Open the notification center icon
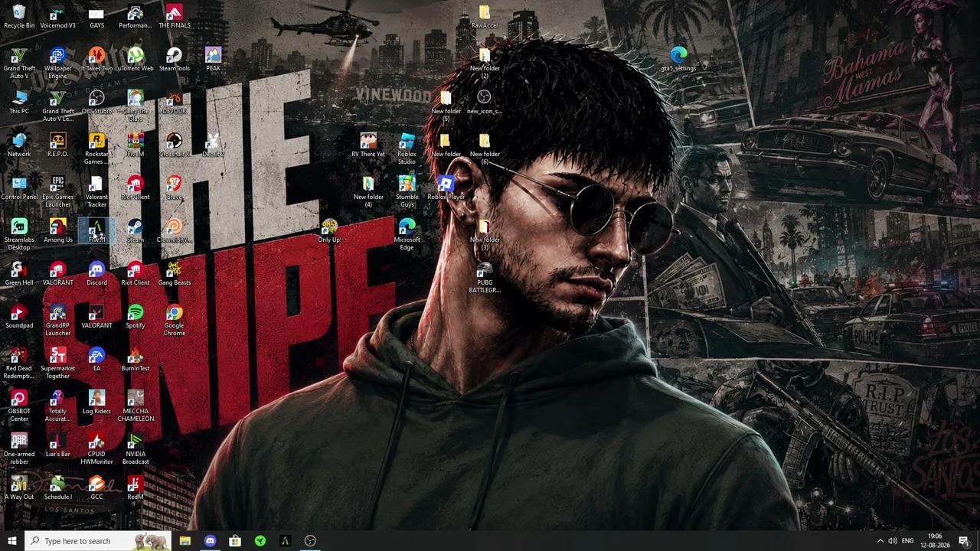Viewport: 980px width, 551px height. point(964,541)
